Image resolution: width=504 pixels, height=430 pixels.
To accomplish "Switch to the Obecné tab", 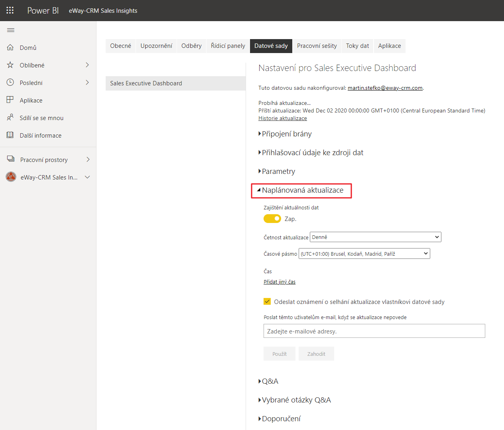I will point(120,46).
